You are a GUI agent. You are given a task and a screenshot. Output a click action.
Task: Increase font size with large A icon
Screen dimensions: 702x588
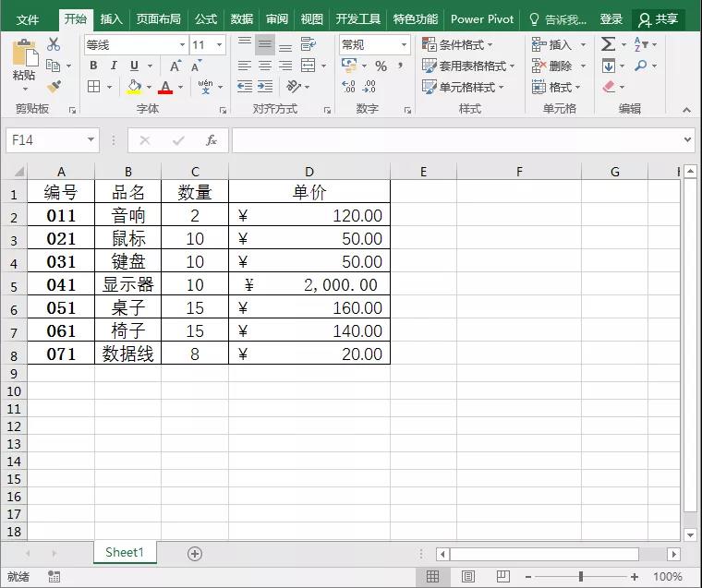click(x=175, y=66)
